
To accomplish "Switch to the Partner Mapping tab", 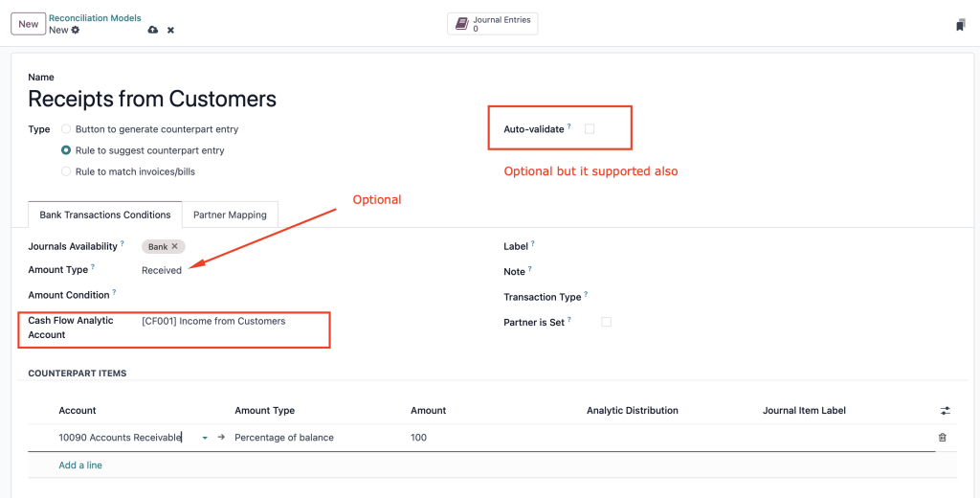I will 230,215.
